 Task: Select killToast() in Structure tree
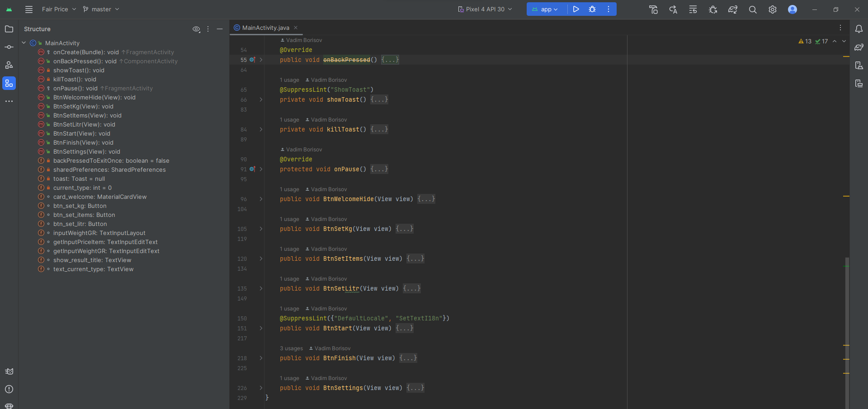point(75,79)
